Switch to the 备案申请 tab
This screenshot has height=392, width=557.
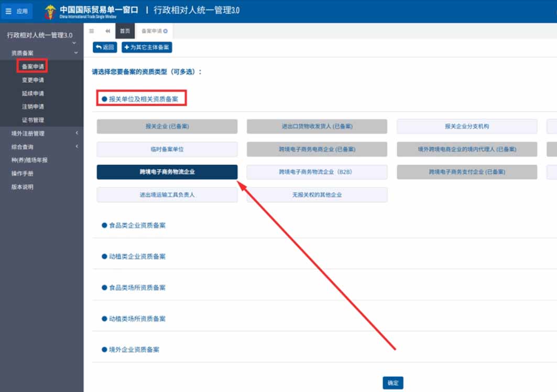(151, 31)
